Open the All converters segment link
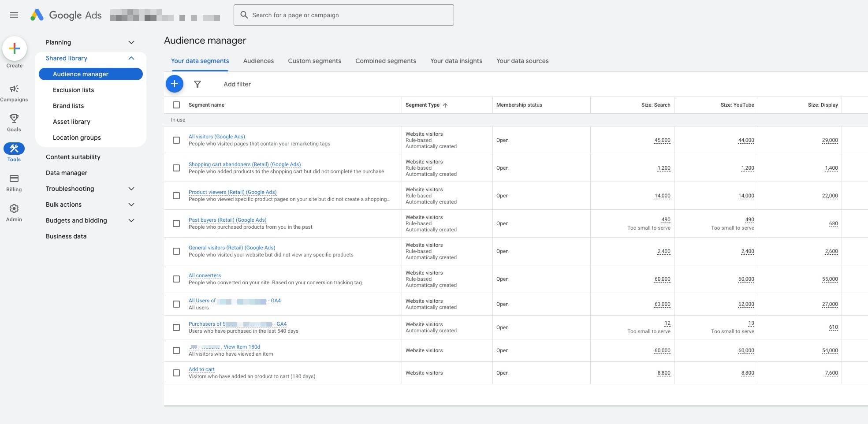 click(x=205, y=275)
